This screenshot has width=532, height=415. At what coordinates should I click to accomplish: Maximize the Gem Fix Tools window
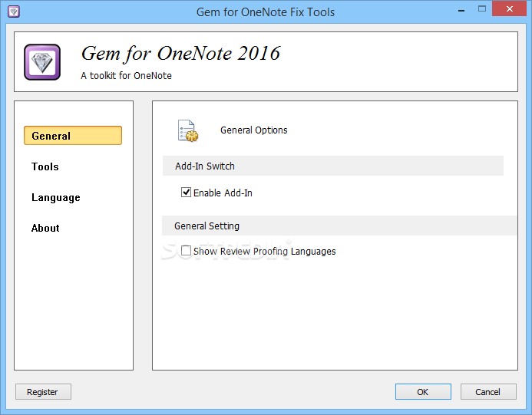tap(482, 9)
